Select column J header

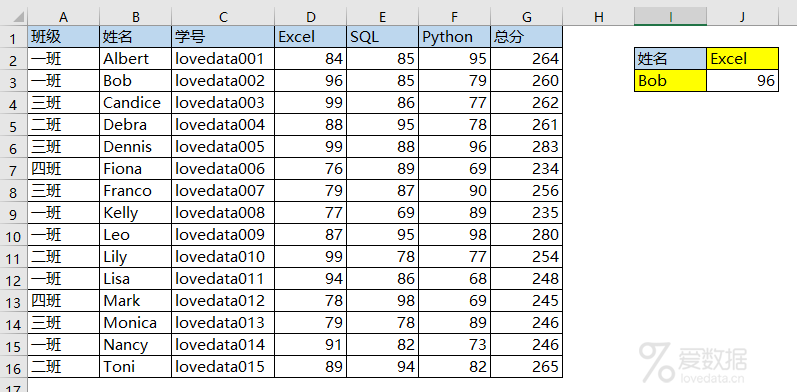pos(743,17)
